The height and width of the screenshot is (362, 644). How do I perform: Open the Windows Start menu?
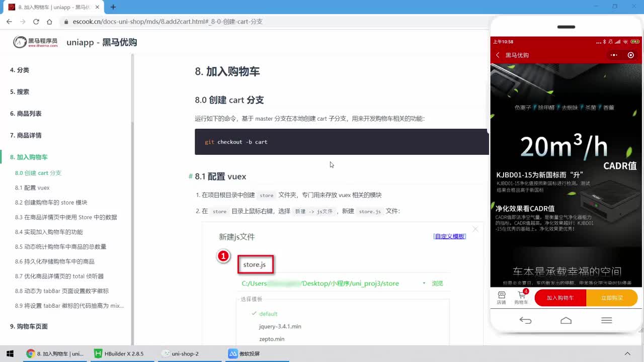[x=10, y=353]
